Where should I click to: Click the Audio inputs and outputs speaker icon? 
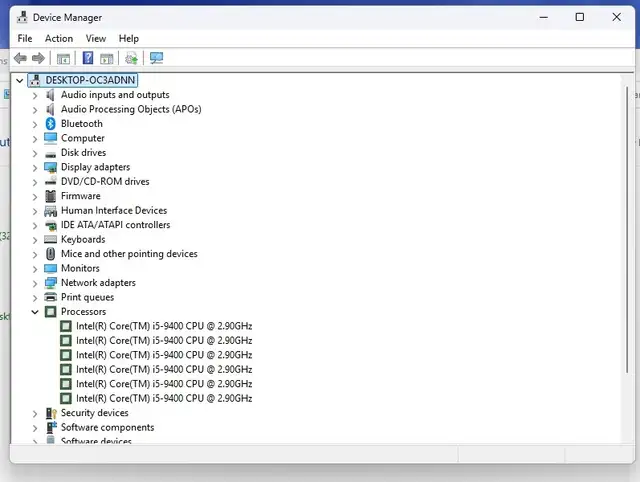tap(50, 95)
